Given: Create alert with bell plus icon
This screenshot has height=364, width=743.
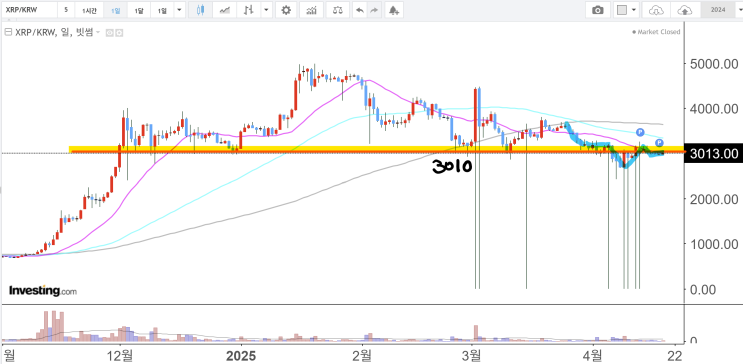Looking at the screenshot, I should pyautogui.click(x=393, y=9).
